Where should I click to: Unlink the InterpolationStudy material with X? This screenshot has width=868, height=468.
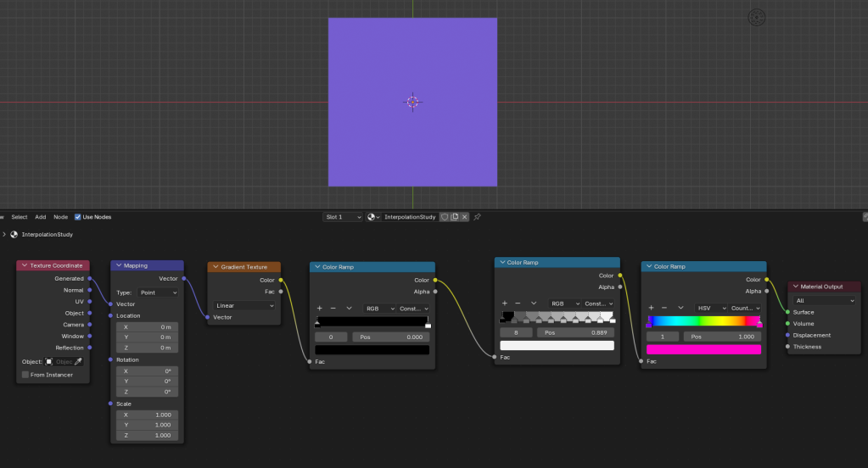point(466,217)
